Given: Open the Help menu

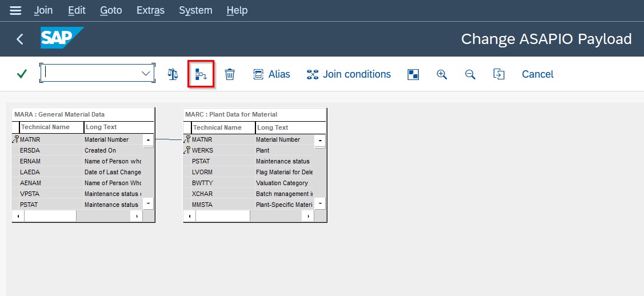Looking at the screenshot, I should 237,10.
